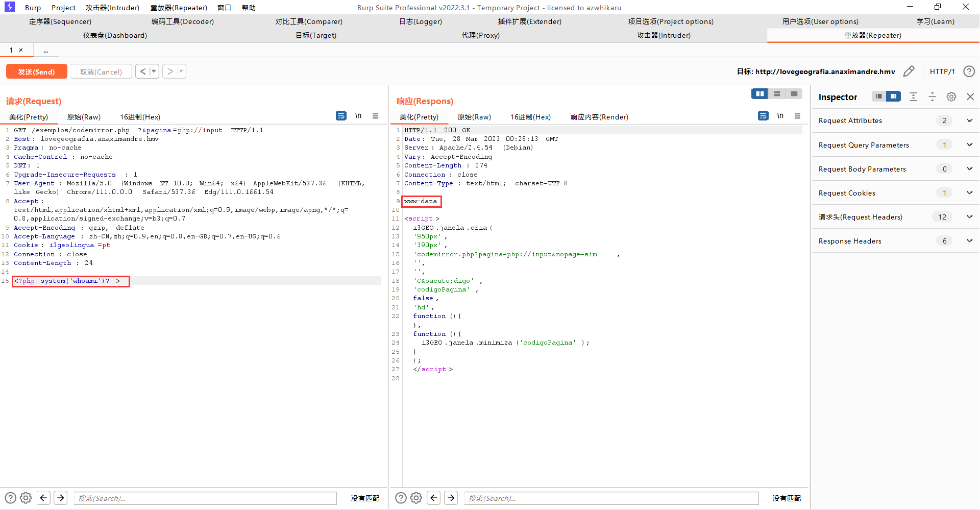Open the Proxy tab

481,35
